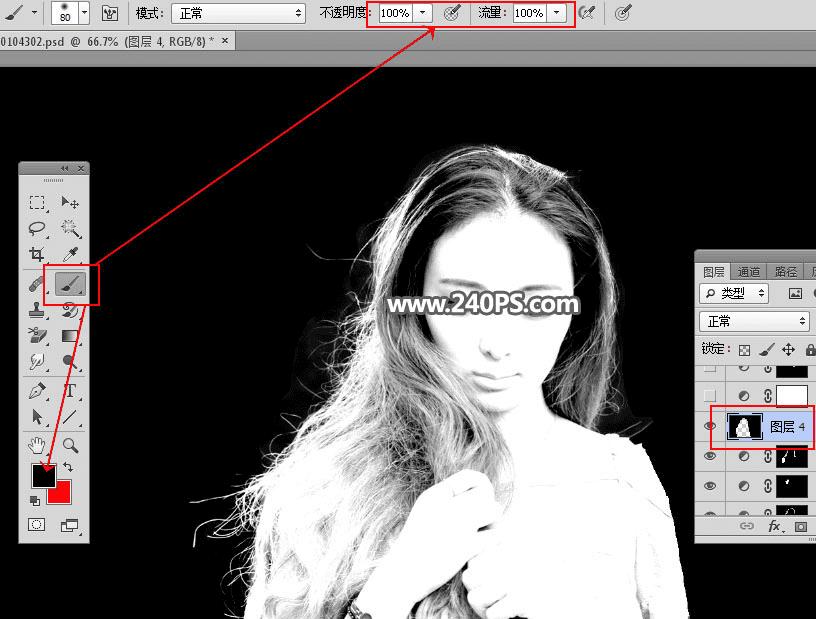Screen dimensions: 816x619
Task: Activate the Clone Stamp tool
Action: (37, 310)
